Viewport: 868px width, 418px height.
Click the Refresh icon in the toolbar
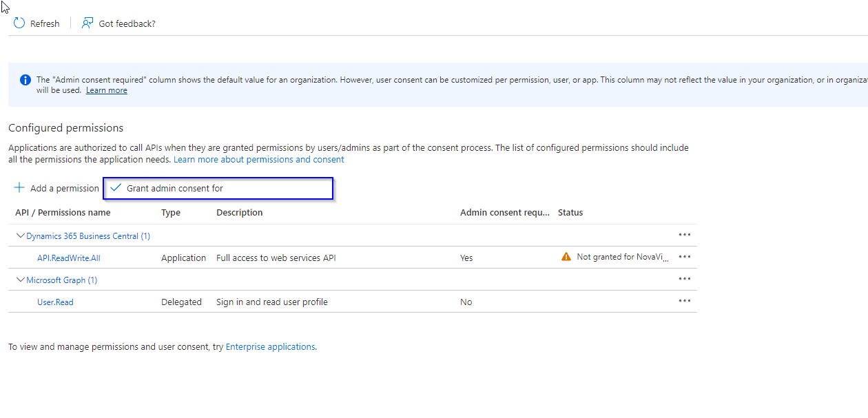(19, 23)
